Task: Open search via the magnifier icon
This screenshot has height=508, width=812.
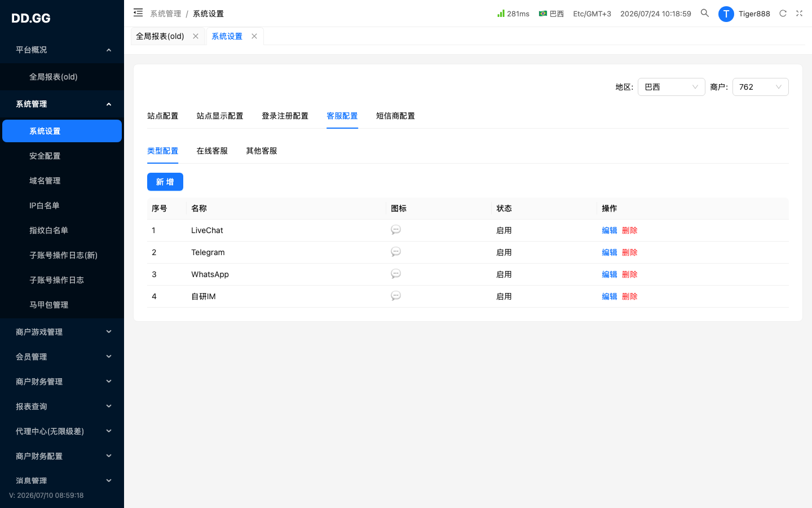Action: (x=705, y=13)
